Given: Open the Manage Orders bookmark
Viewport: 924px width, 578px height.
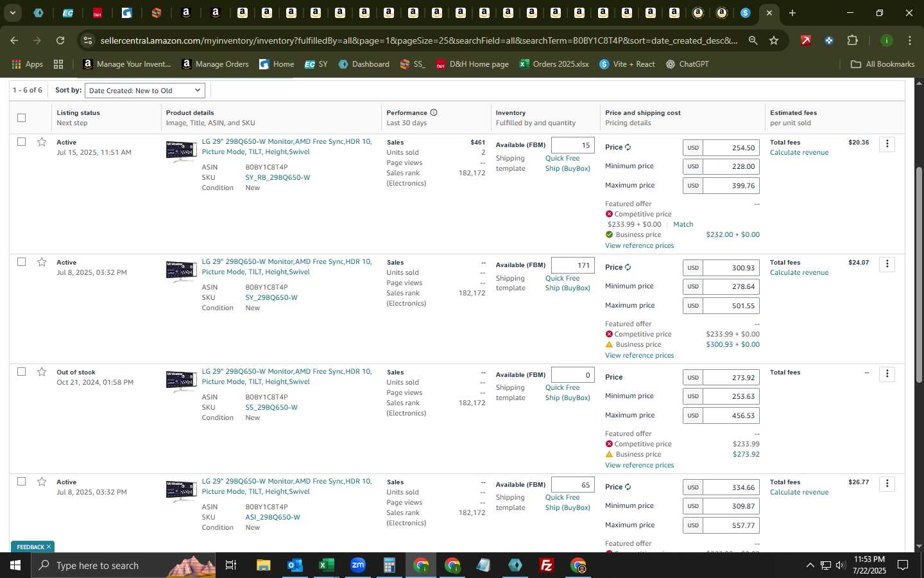Looking at the screenshot, I should (215, 64).
